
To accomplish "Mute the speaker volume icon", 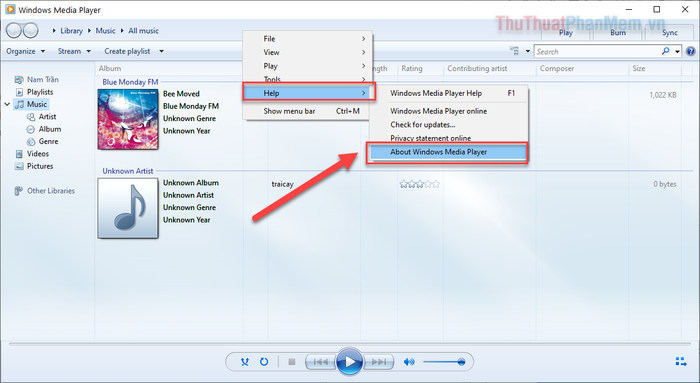I will pos(408,362).
